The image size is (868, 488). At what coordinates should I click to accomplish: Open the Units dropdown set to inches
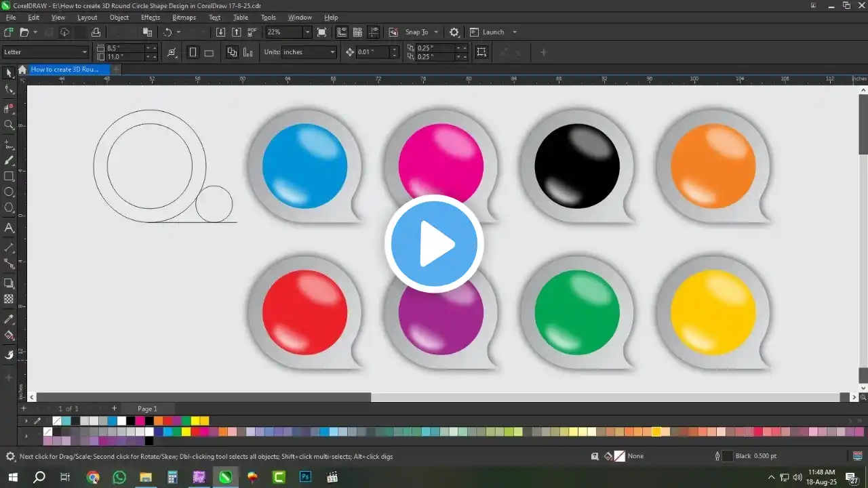point(332,52)
